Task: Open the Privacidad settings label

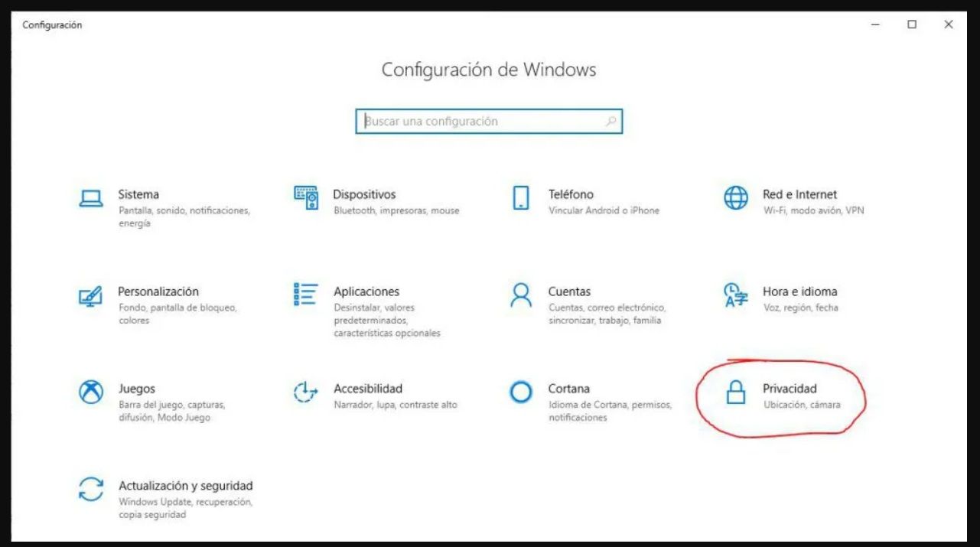Action: click(790, 389)
